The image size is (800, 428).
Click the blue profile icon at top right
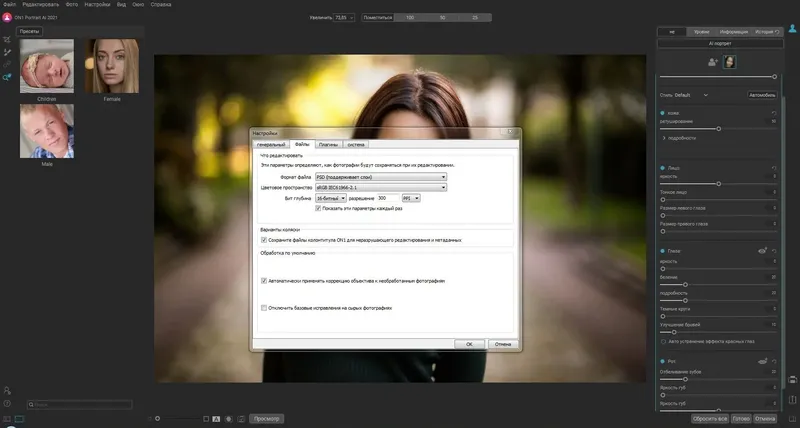pyautogui.click(x=792, y=29)
